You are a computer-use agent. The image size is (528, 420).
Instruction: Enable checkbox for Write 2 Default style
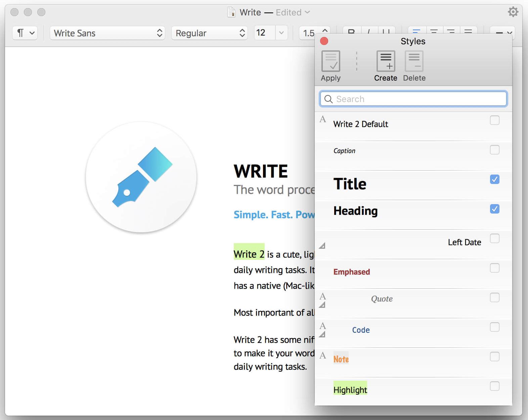tap(495, 120)
